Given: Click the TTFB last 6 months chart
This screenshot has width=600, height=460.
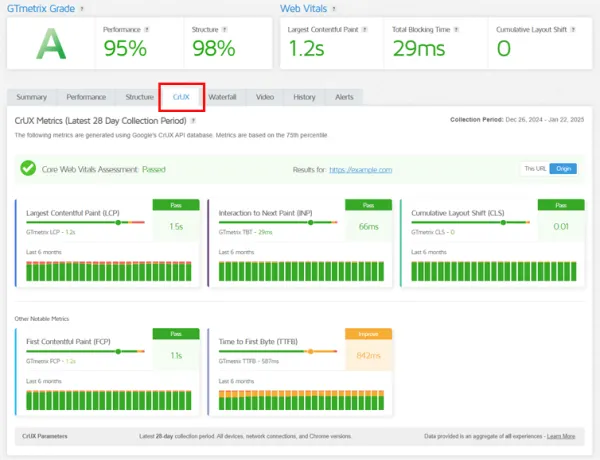Looking at the screenshot, I should click(x=301, y=400).
